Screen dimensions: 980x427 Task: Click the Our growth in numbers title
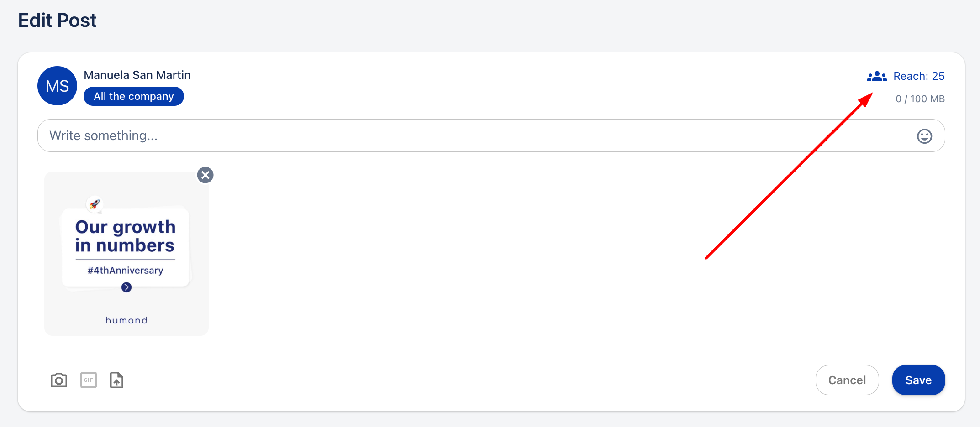pyautogui.click(x=125, y=236)
